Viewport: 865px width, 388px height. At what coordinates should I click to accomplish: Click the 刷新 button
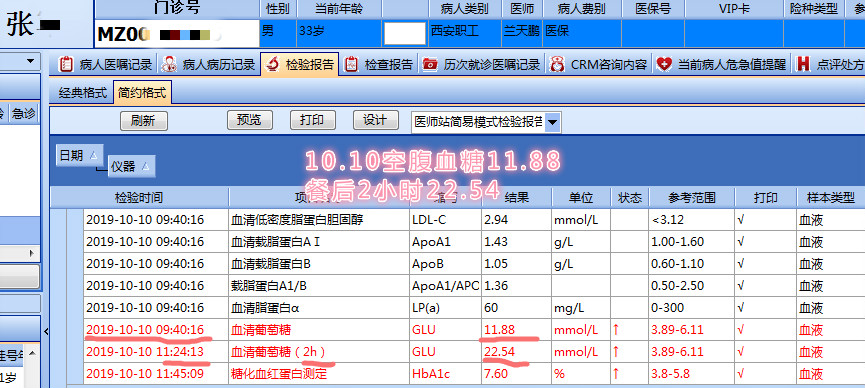tap(143, 121)
